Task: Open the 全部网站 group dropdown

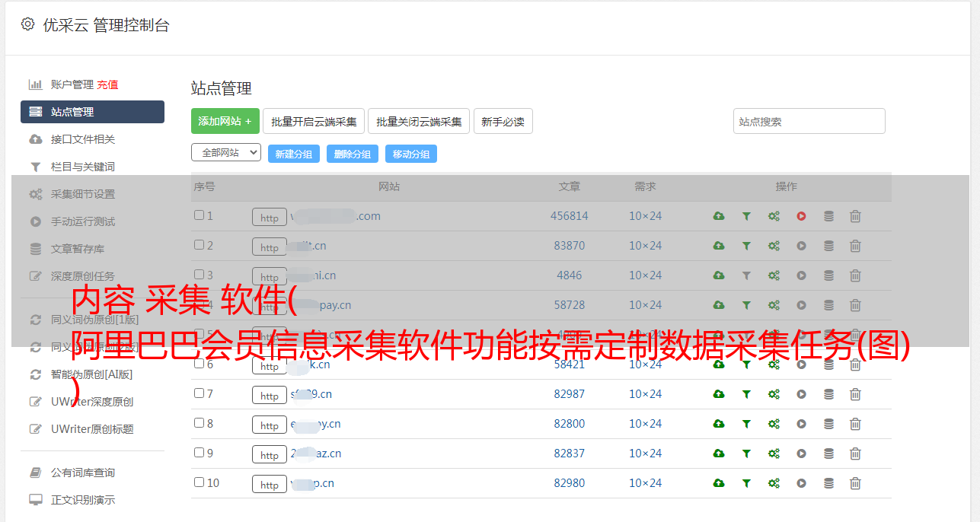Action: pos(226,153)
